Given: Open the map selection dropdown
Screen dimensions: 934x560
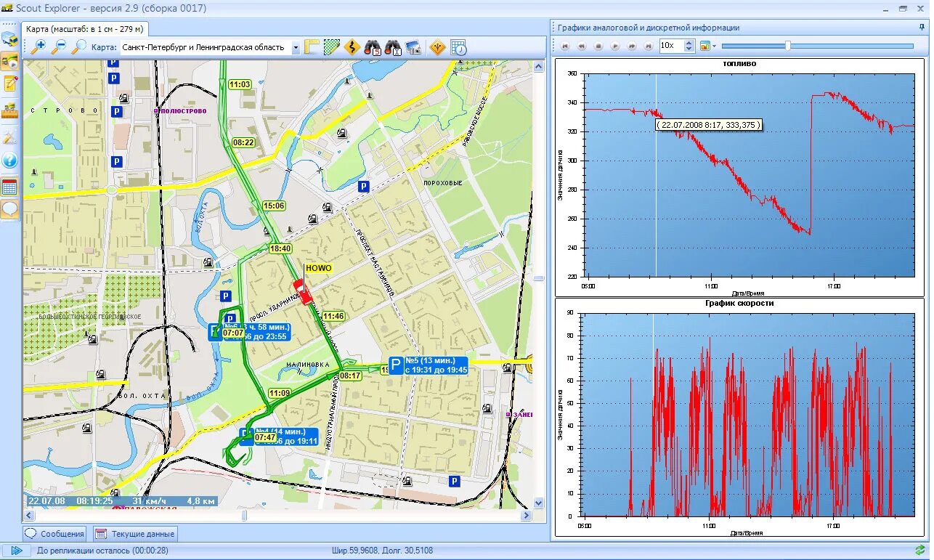Looking at the screenshot, I should click(296, 48).
